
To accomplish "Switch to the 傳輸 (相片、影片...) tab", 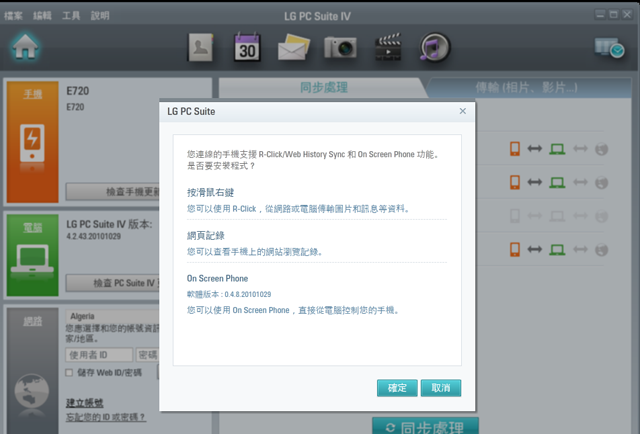I will pos(527,87).
